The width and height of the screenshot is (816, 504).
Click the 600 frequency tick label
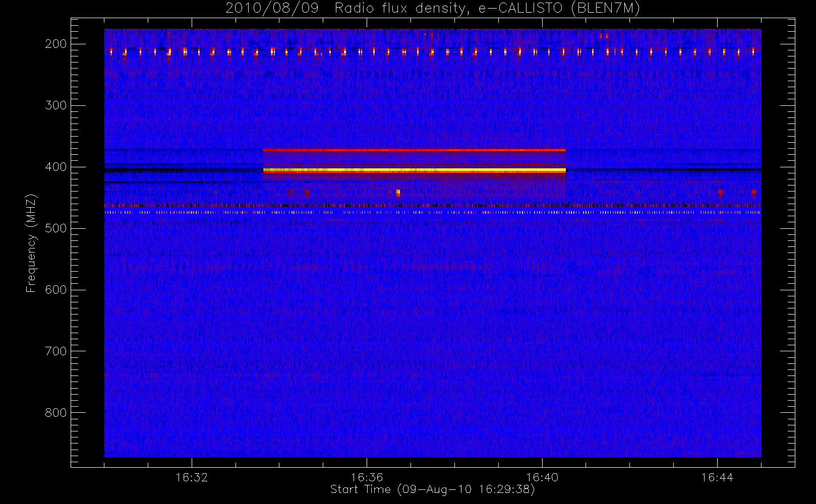point(56,290)
